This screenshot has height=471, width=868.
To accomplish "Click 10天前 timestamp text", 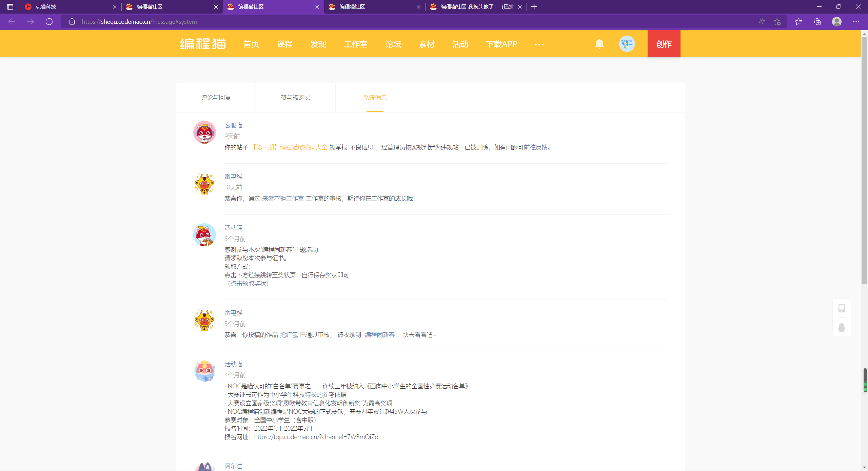I will (233, 187).
